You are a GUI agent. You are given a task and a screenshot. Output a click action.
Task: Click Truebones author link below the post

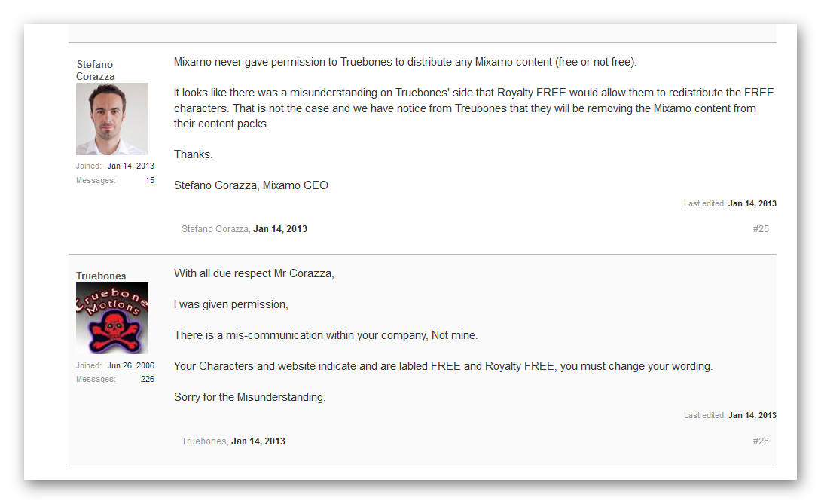pyautogui.click(x=203, y=441)
